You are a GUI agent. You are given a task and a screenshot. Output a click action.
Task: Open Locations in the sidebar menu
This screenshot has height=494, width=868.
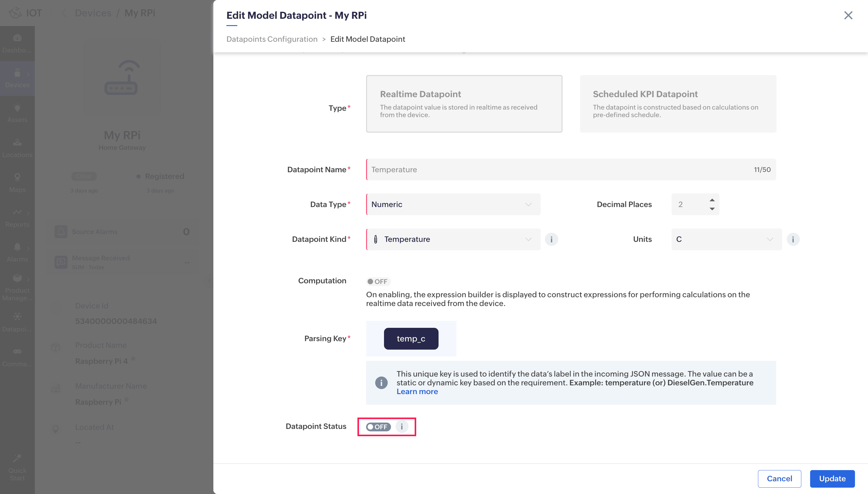point(17,148)
